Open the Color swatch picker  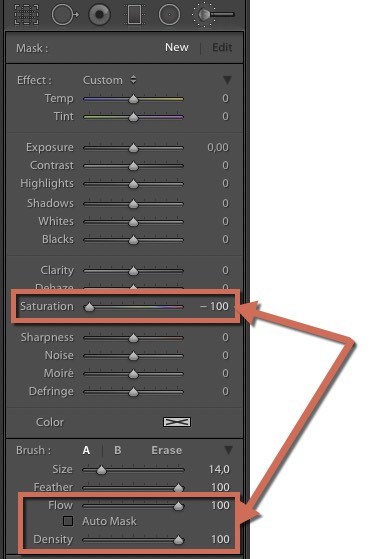pos(177,422)
